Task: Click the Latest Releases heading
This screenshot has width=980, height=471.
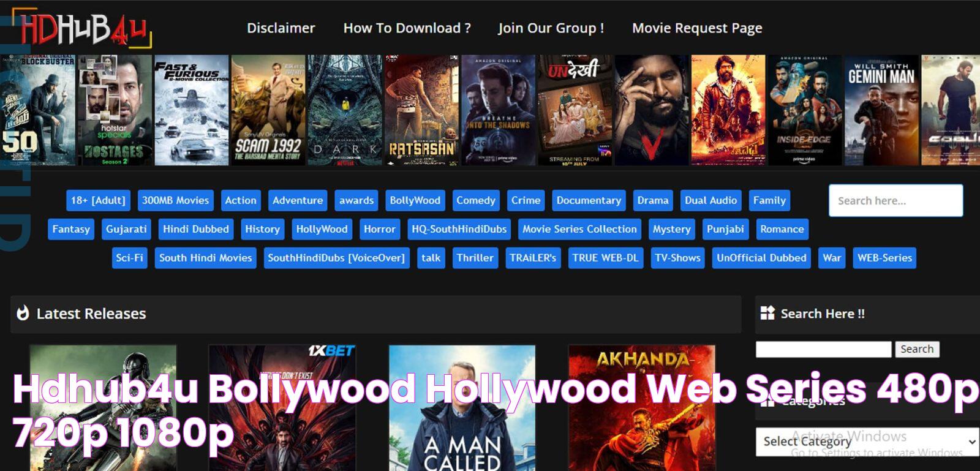Action: [x=91, y=314]
